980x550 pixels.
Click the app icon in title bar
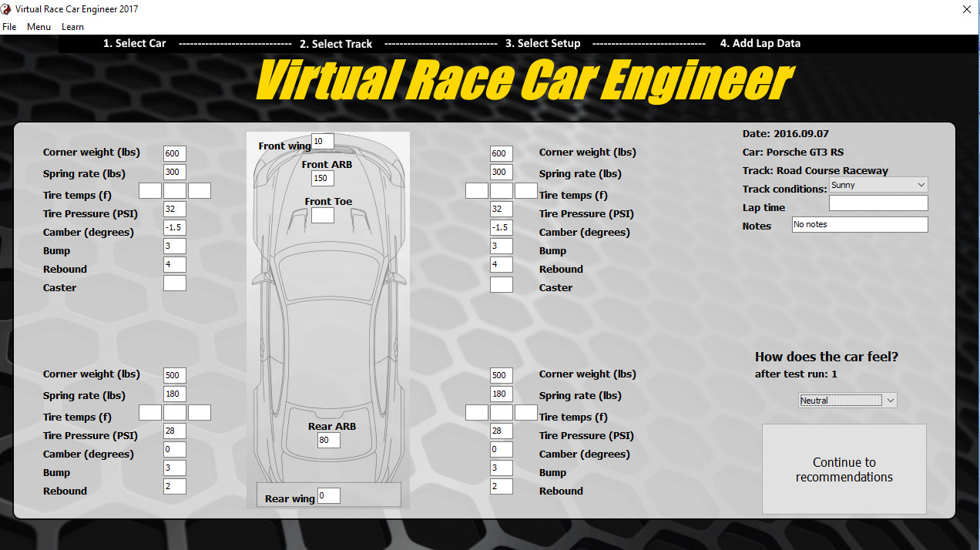click(x=7, y=9)
